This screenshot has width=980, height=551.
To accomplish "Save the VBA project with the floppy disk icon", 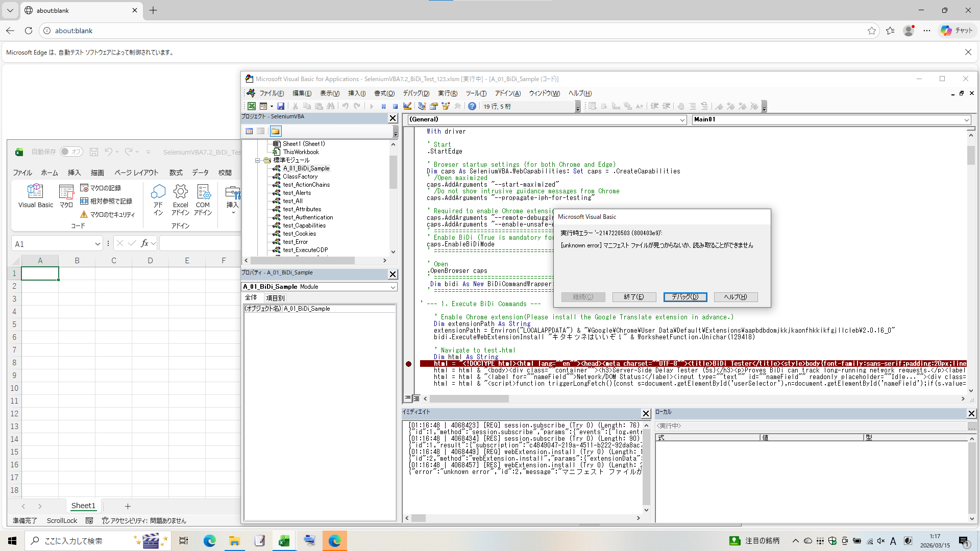I will (281, 106).
